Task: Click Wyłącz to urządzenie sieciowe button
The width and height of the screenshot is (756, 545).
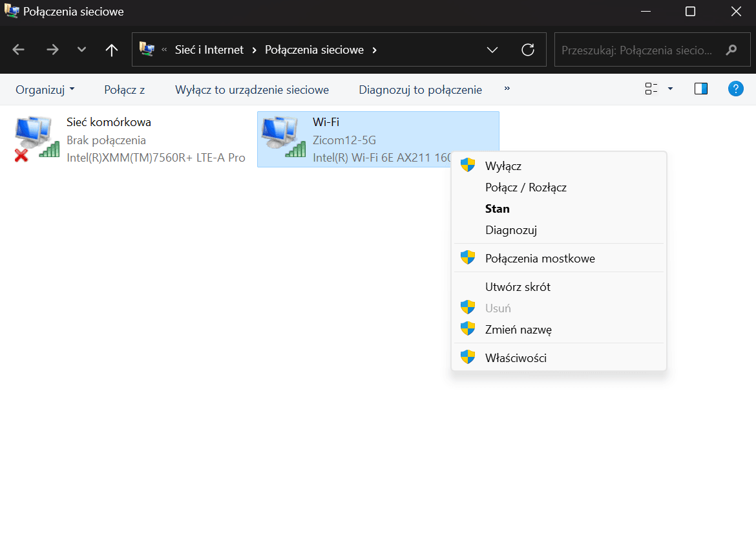Action: (x=251, y=90)
